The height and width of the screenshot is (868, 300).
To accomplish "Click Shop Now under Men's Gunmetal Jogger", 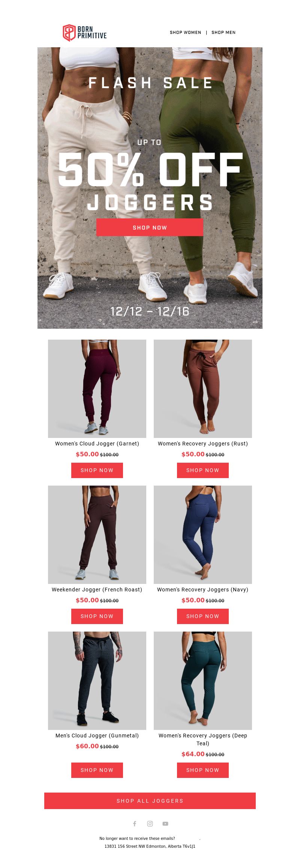I will pos(97,770).
